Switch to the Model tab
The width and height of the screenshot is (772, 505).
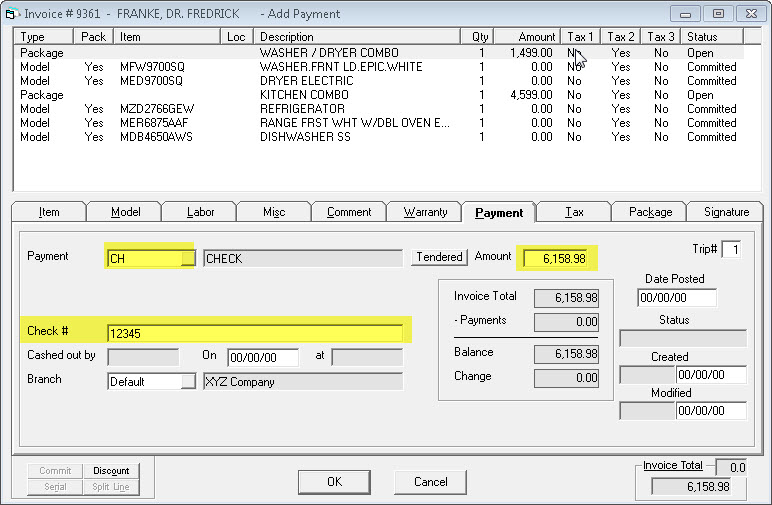[x=125, y=212]
